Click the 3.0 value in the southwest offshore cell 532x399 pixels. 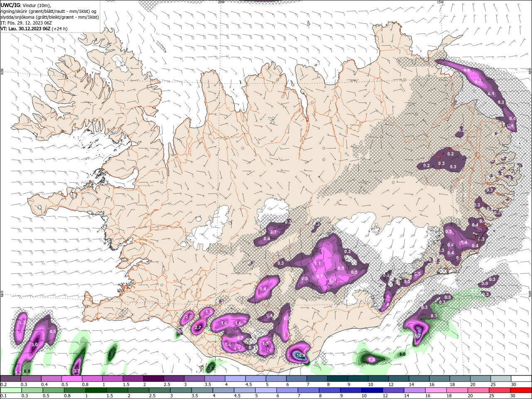pos(34,345)
